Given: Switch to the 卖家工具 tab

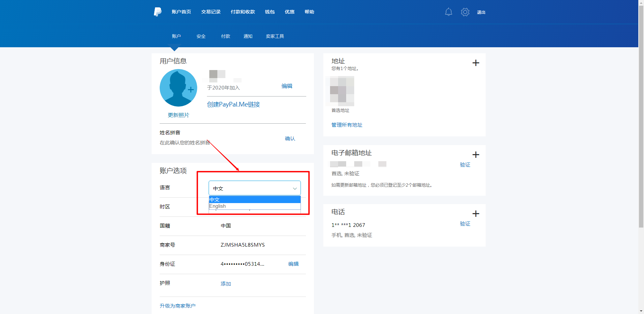Looking at the screenshot, I should pyautogui.click(x=275, y=36).
